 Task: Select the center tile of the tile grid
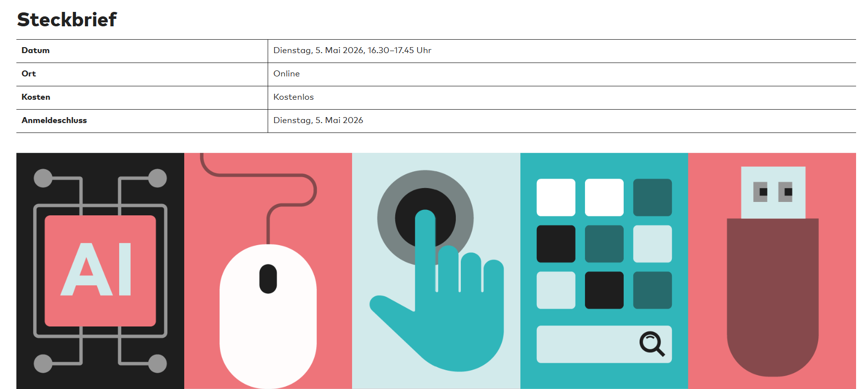[604, 244]
